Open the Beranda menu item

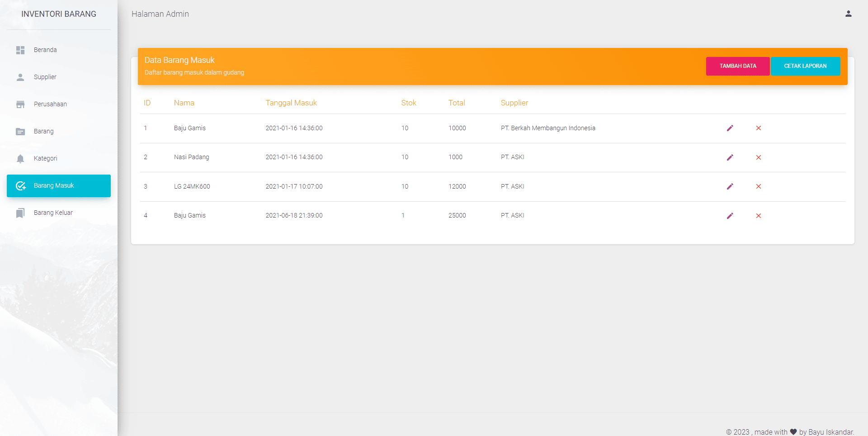coord(59,50)
